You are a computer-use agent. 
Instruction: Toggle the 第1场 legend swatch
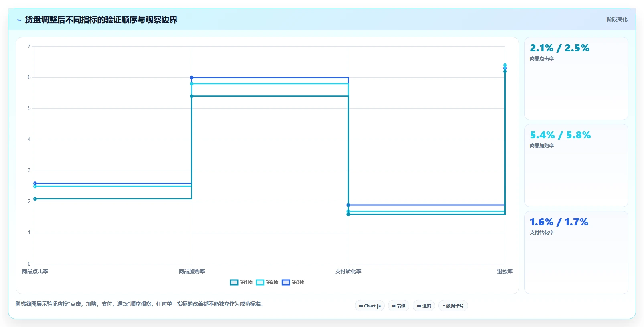point(234,282)
